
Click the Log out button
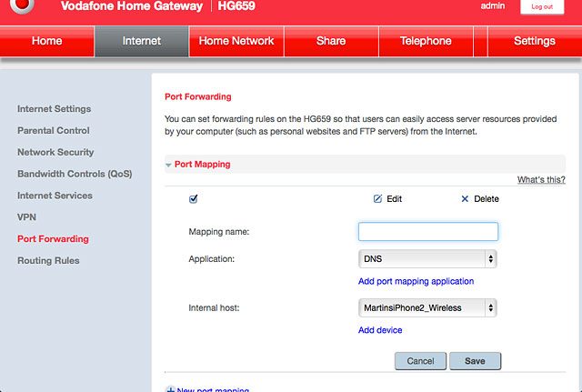[x=542, y=6]
